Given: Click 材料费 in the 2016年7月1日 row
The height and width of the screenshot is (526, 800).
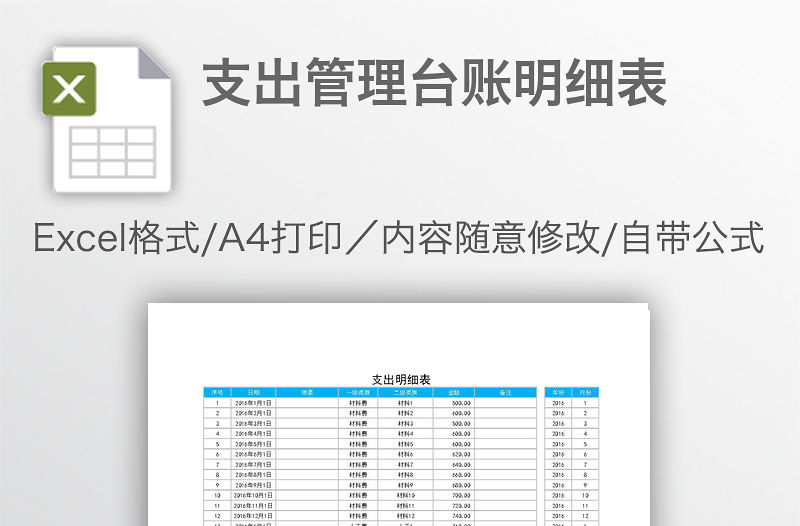Looking at the screenshot, I should [x=358, y=465].
